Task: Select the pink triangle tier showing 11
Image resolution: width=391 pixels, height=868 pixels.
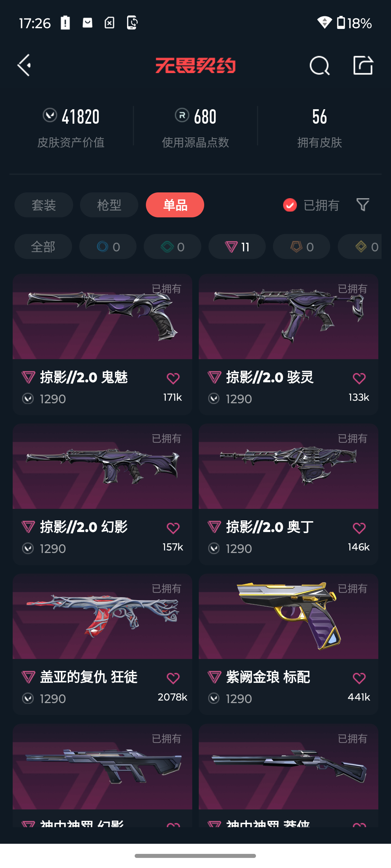Action: coord(237,247)
